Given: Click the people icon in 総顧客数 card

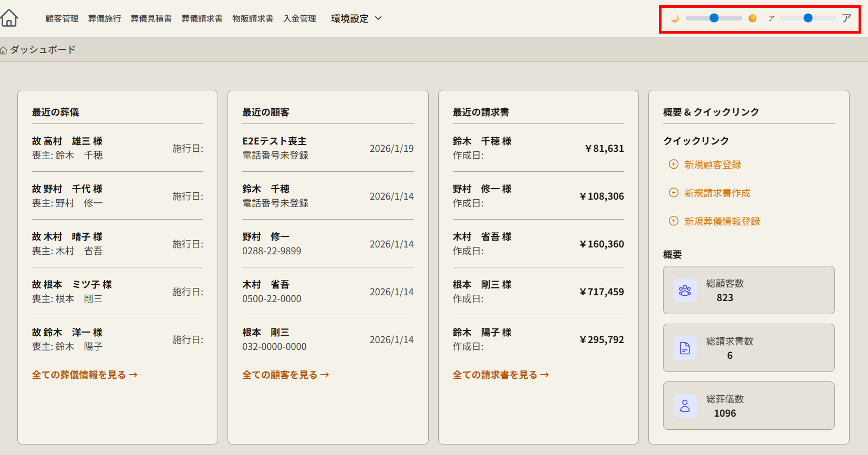Looking at the screenshot, I should [685, 291].
